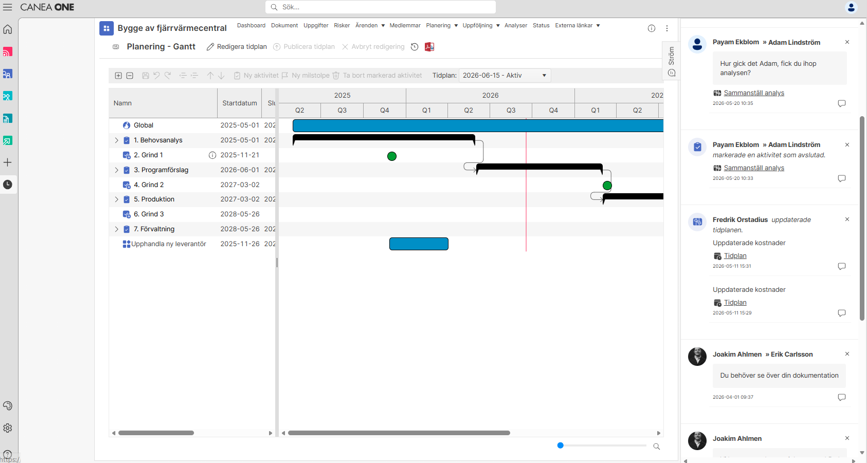Comment on the 'Hur gick det Adam' post
Image resolution: width=867 pixels, height=463 pixels.
pos(842,103)
